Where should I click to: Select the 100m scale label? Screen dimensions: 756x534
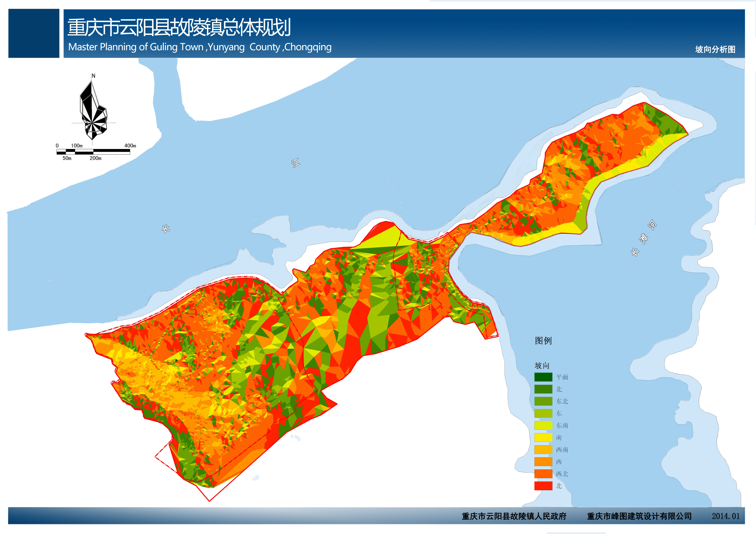pyautogui.click(x=77, y=146)
